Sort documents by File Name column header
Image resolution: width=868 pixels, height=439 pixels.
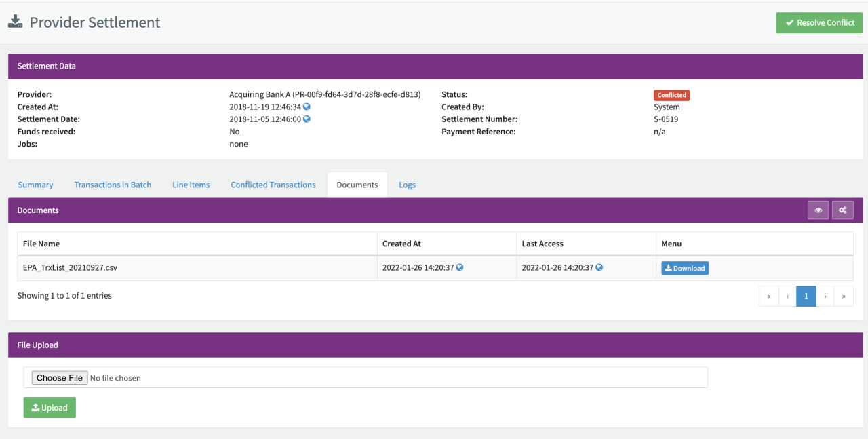(x=41, y=244)
